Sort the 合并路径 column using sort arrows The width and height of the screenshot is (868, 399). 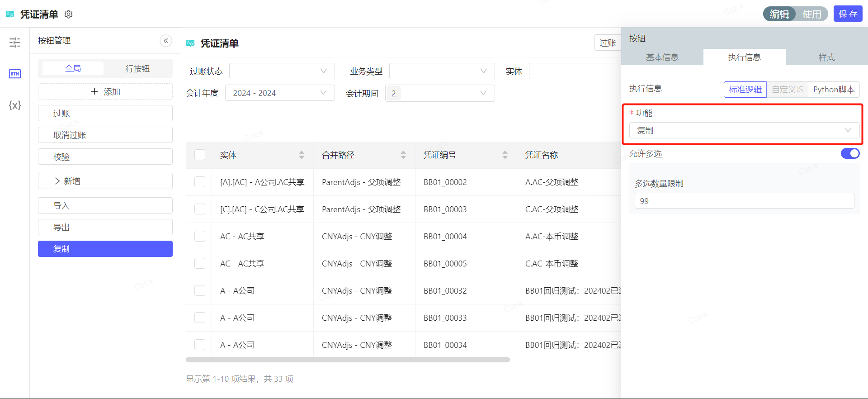(x=403, y=155)
